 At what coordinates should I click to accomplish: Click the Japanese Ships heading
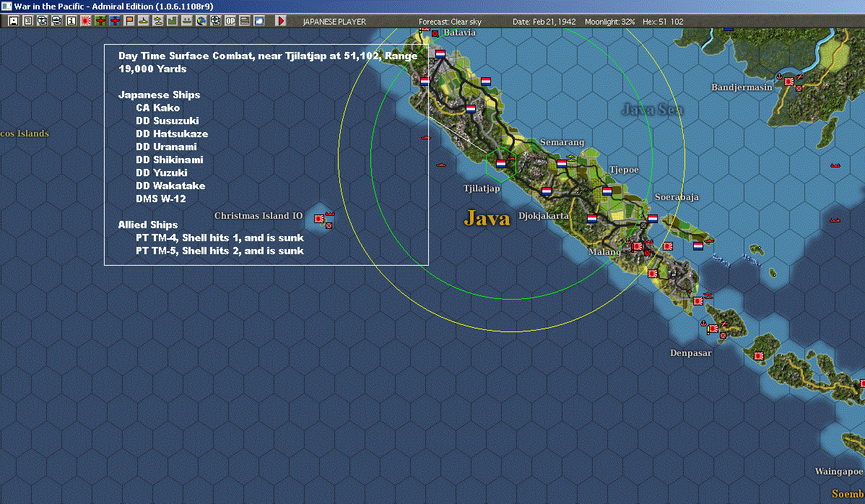(x=159, y=95)
